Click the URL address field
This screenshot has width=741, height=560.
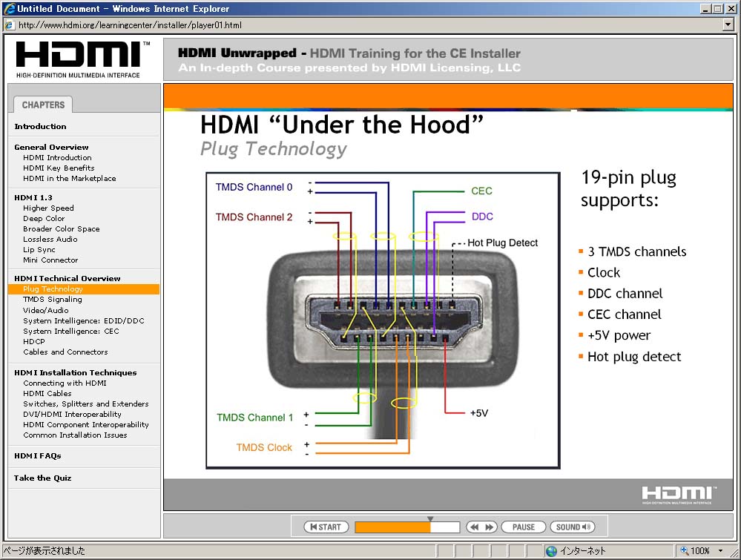[369, 25]
